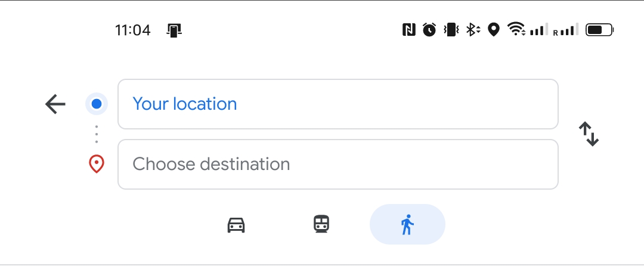The image size is (644, 269).
Task: Tap the 11:04 clock in the status bar
Action: pyautogui.click(x=133, y=30)
